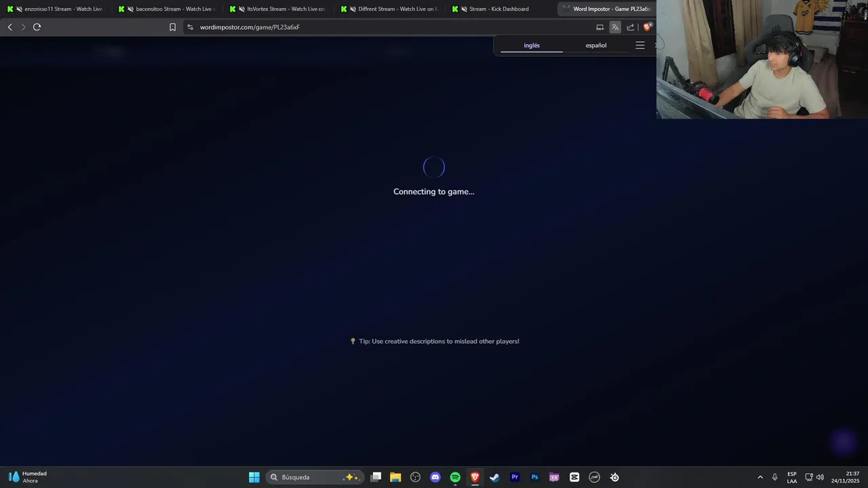Open Task View from the taskbar
The height and width of the screenshot is (488, 868).
click(376, 477)
